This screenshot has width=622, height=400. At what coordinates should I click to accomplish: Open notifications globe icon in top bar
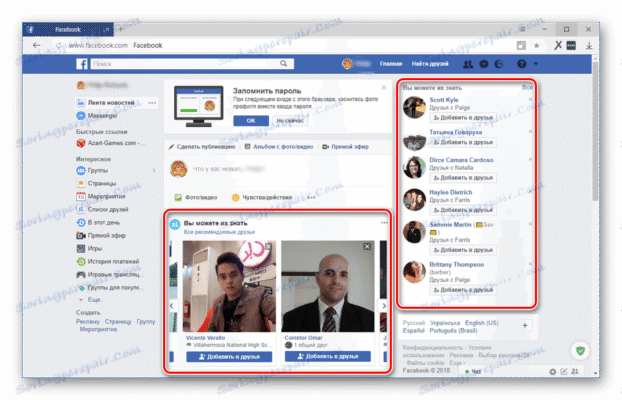coord(499,64)
